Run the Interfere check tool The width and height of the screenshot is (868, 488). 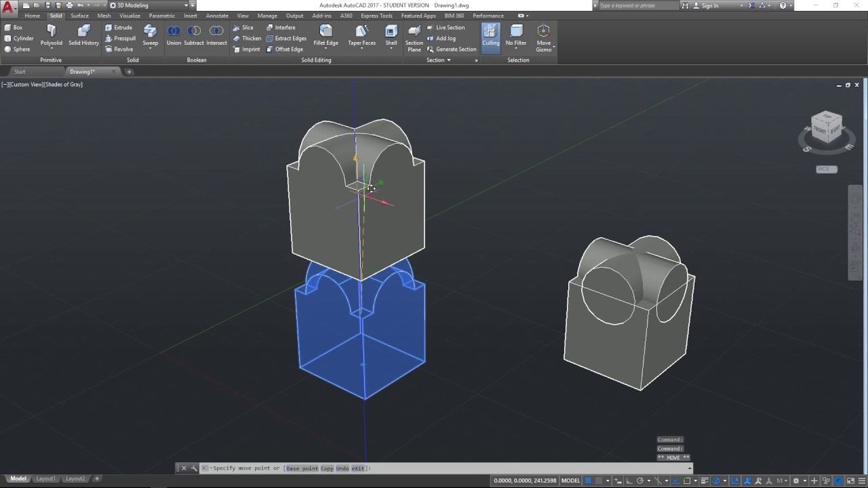281,28
